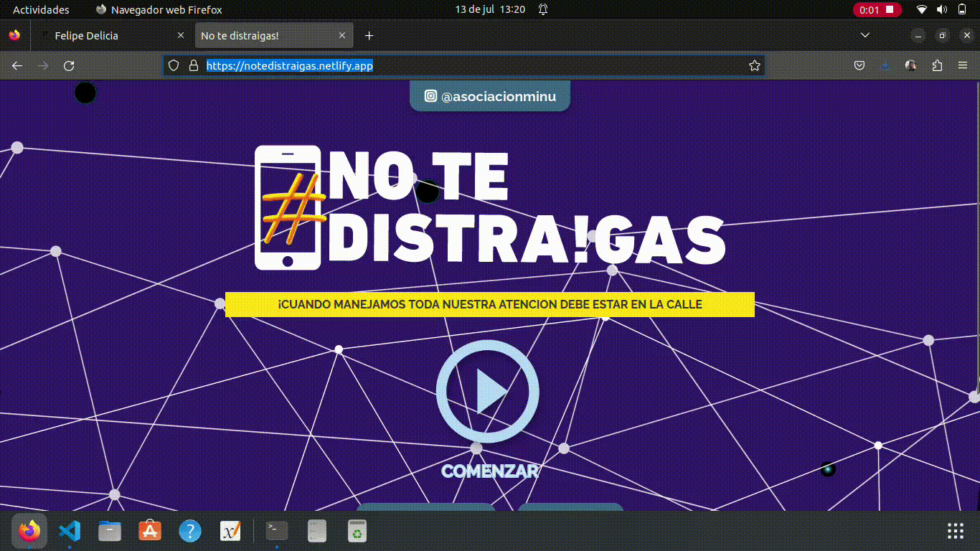The width and height of the screenshot is (980, 551).
Task: Go forward one page
Action: [43, 65]
